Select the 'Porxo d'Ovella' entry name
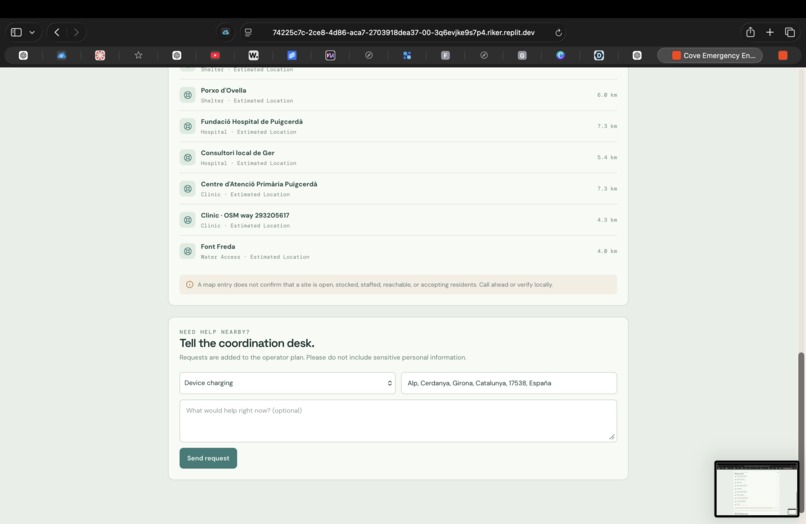The width and height of the screenshot is (806, 524). 223,91
